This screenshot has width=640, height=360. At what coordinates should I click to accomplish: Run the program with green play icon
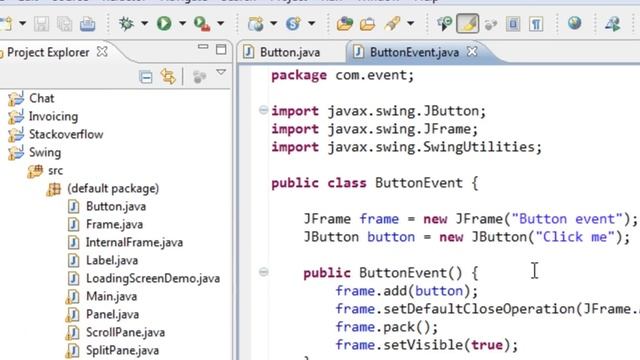click(164, 23)
